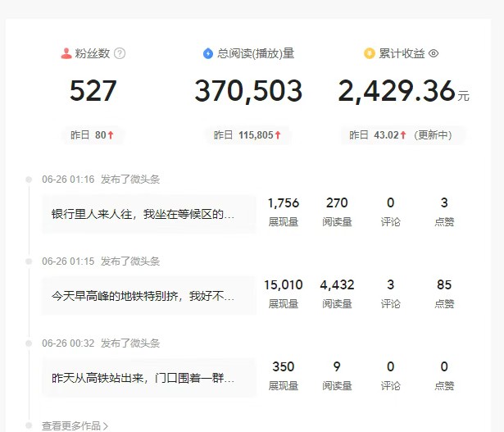The width and height of the screenshot is (504, 432).
Task: Click the 4,432 阅读量 stat
Action: 337,285
